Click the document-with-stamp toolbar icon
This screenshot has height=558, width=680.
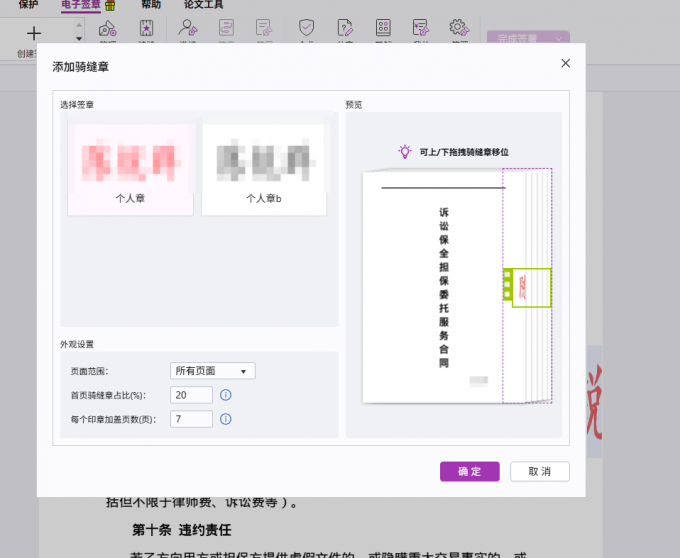pyautogui.click(x=264, y=28)
